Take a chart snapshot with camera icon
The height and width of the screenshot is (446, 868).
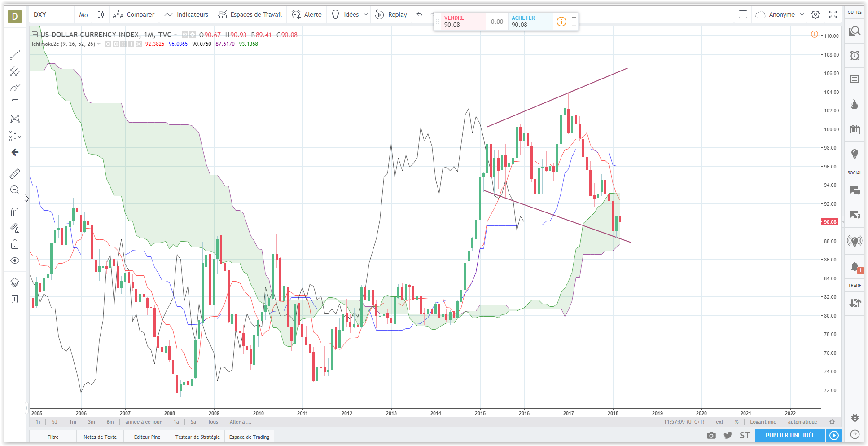click(711, 435)
